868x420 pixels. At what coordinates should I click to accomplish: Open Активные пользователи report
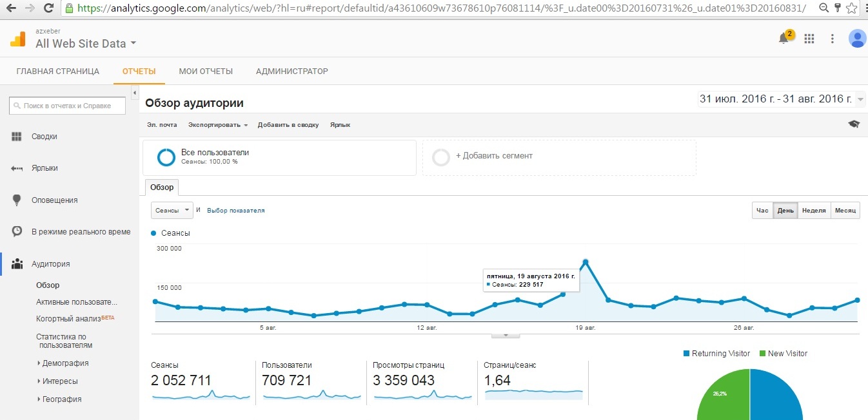tap(77, 302)
